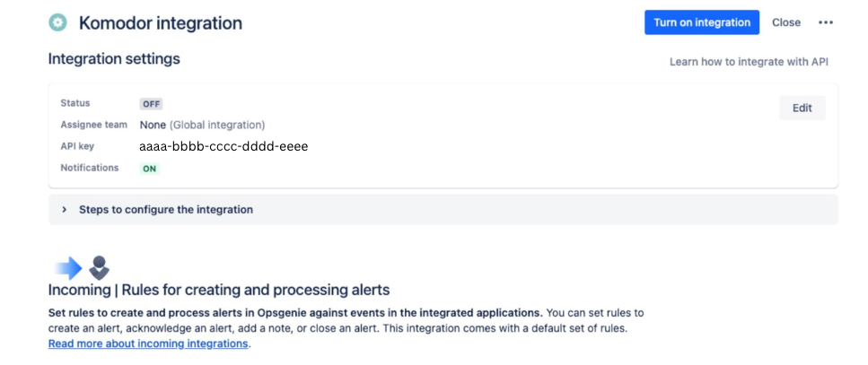Click the OFF status badge
The height and width of the screenshot is (365, 868).
coord(151,104)
